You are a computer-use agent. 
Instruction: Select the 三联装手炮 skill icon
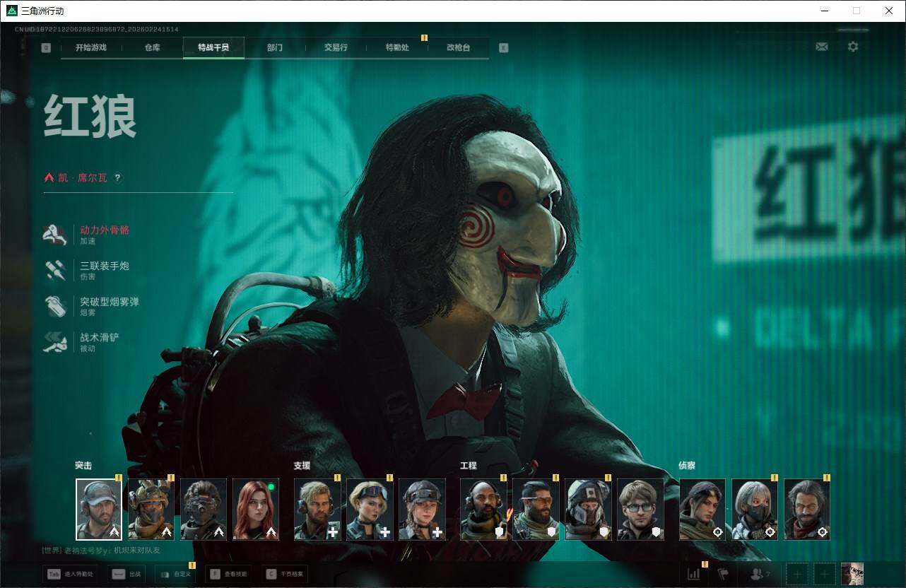[x=54, y=271]
